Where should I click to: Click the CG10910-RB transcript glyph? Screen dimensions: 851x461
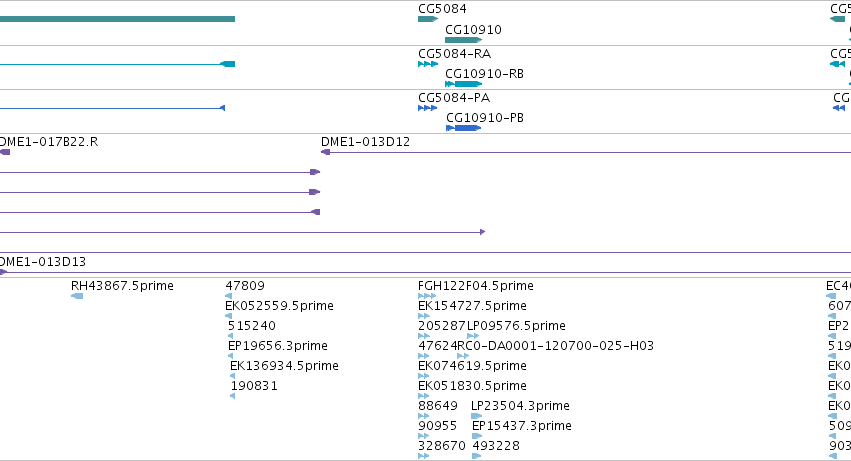click(463, 84)
